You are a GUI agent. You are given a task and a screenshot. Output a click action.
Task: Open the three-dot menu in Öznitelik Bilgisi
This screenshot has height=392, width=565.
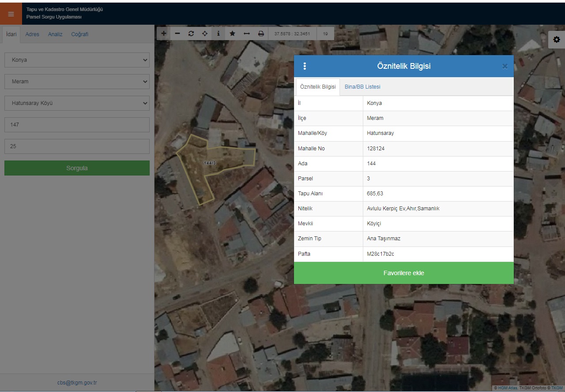(x=305, y=66)
